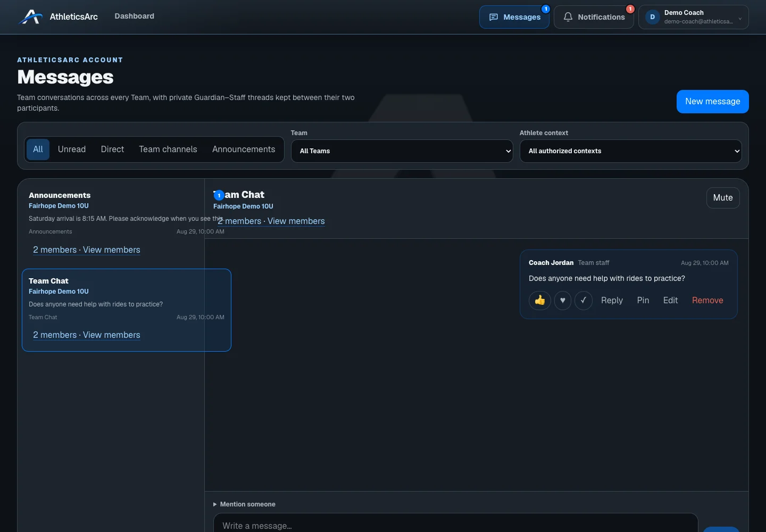React with thumbs up to Coach Jordan's message
766x532 pixels.
pyautogui.click(x=540, y=301)
